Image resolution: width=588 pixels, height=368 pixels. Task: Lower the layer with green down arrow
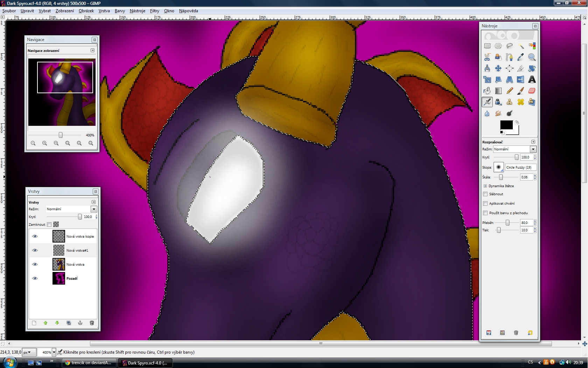pos(57,323)
